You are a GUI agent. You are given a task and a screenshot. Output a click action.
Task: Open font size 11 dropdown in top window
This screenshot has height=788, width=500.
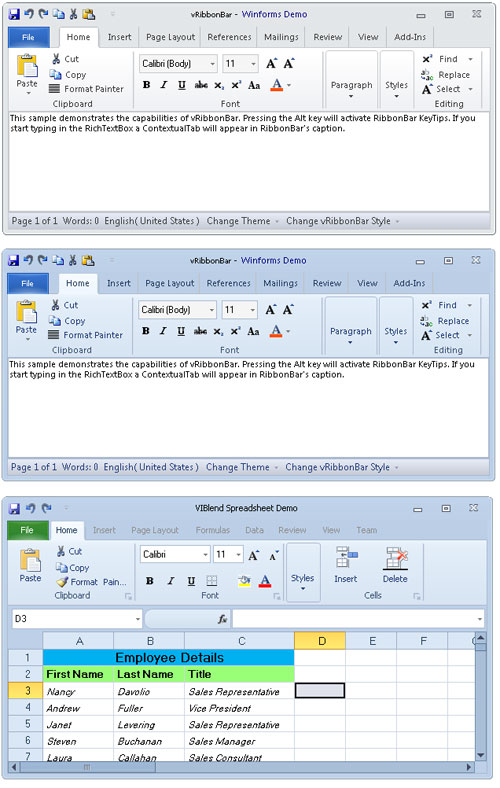(253, 64)
